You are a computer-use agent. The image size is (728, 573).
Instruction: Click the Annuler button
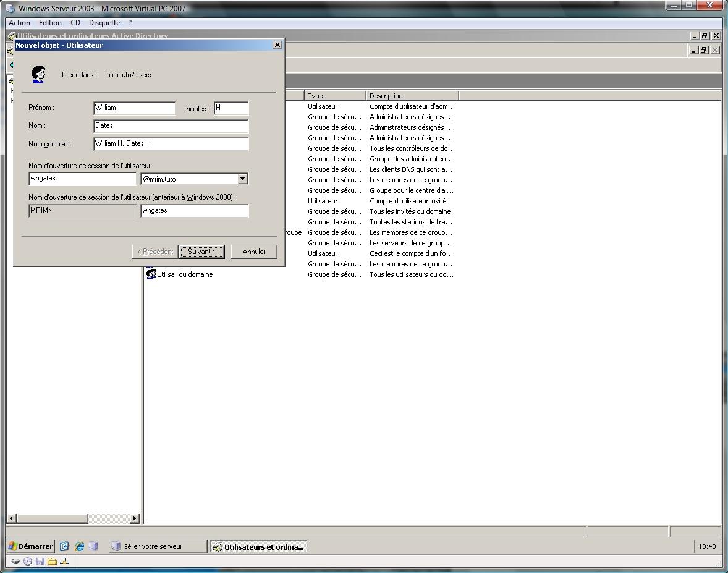click(x=254, y=252)
